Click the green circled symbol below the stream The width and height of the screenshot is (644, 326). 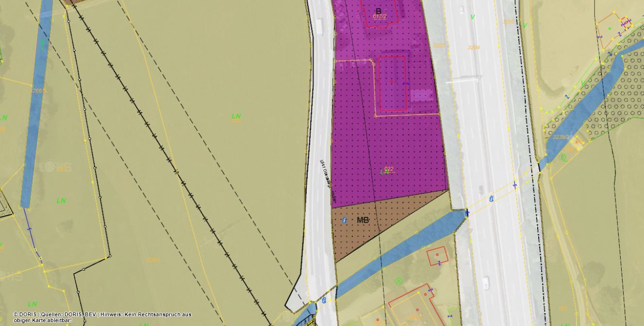(x=399, y=281)
